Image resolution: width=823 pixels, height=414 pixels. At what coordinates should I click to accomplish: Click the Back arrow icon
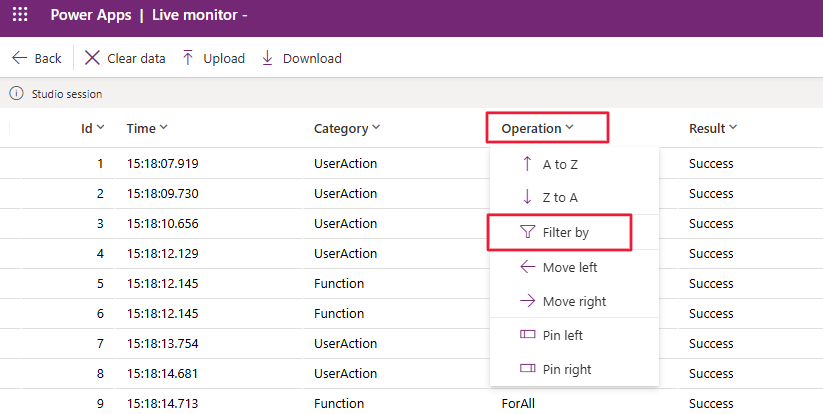pyautogui.click(x=19, y=58)
